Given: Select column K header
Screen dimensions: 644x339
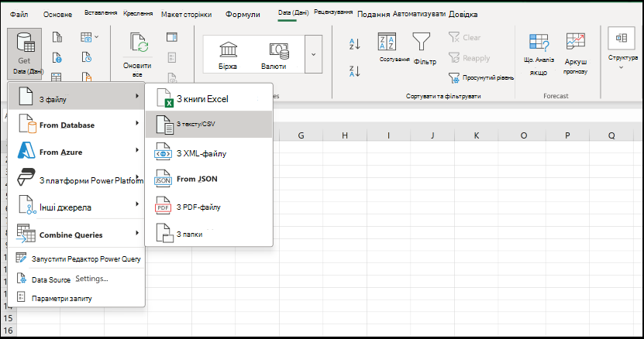Looking at the screenshot, I should [x=477, y=135].
